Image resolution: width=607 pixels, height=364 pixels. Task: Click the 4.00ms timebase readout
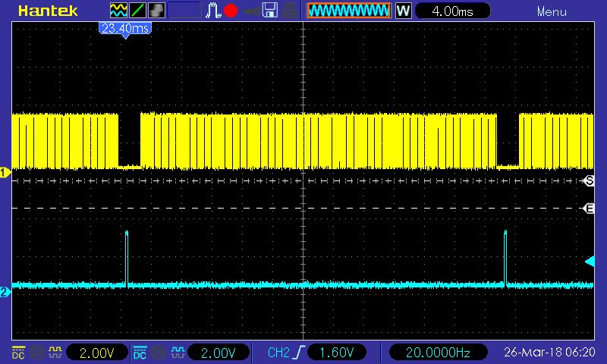click(452, 11)
